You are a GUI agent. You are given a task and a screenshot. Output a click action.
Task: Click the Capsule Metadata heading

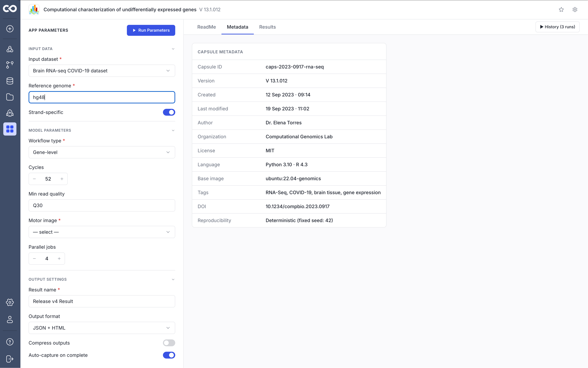coord(220,52)
